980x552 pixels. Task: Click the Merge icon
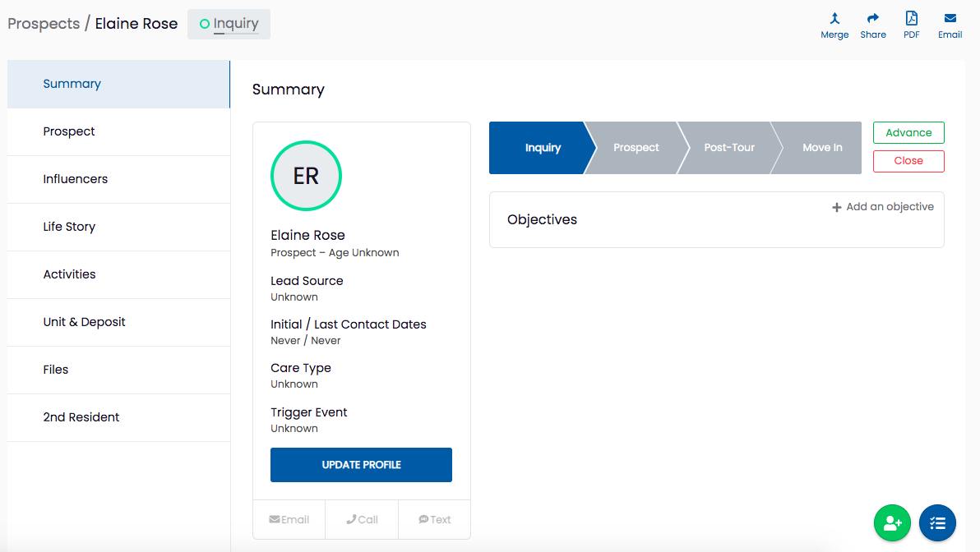click(834, 19)
